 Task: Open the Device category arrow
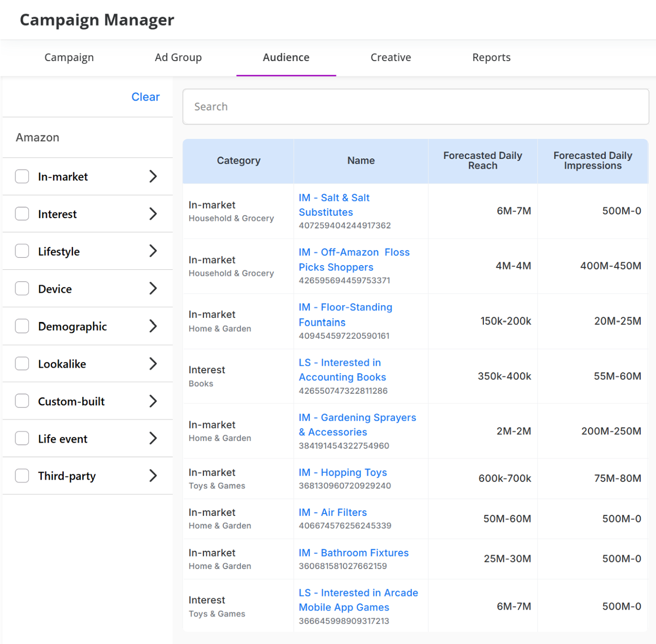[x=153, y=288]
